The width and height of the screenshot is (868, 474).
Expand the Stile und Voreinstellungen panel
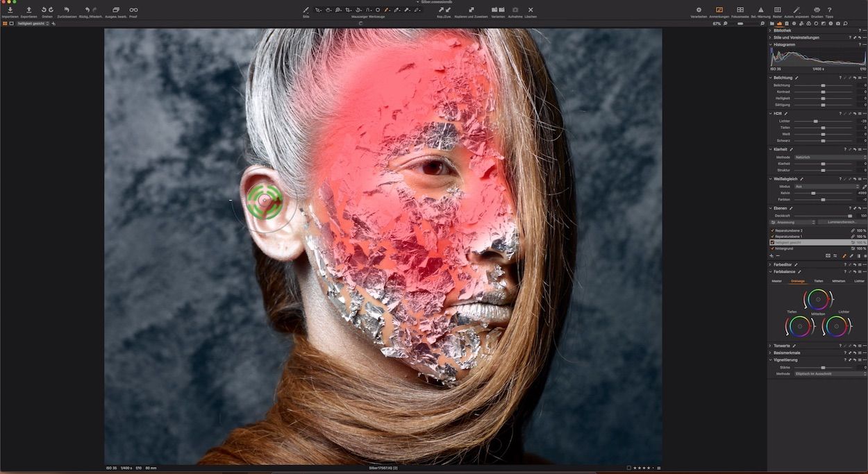tap(771, 37)
